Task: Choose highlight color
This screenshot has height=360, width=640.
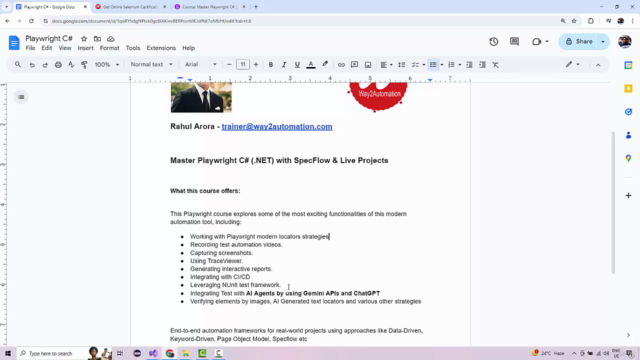Action: coord(325,64)
